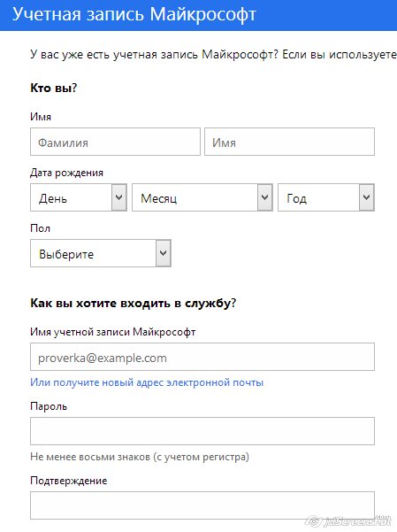
Task: Click the Имя label above name fields
Action: [x=41, y=117]
